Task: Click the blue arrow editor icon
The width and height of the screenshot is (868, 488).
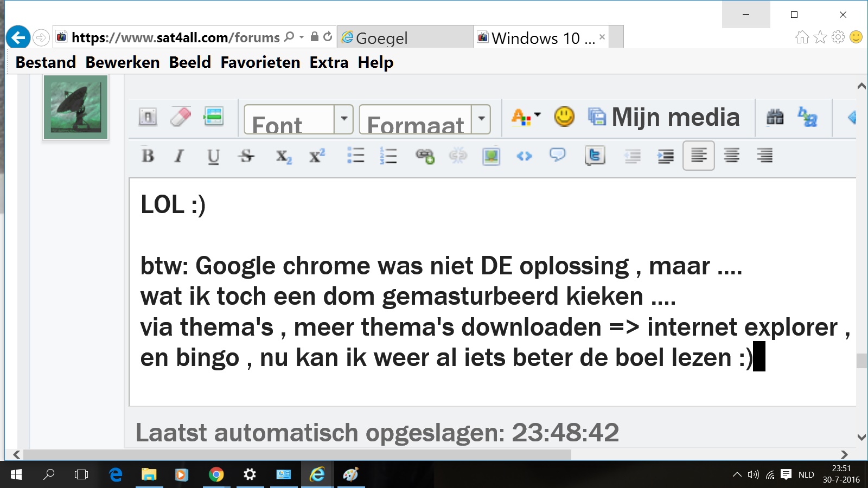Action: point(851,117)
